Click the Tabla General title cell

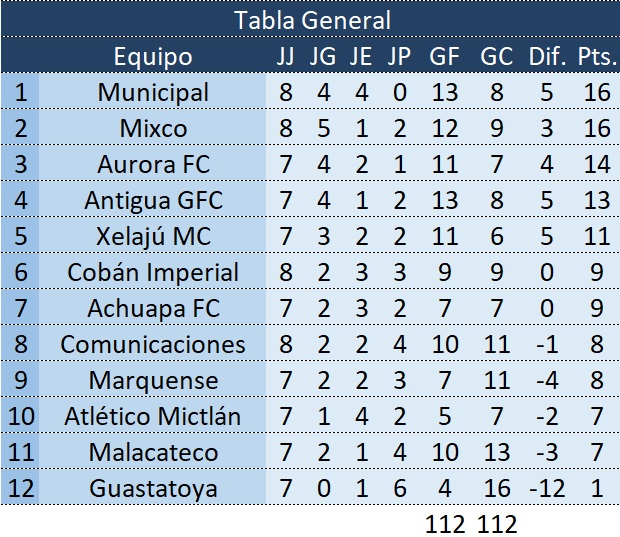(310, 20)
